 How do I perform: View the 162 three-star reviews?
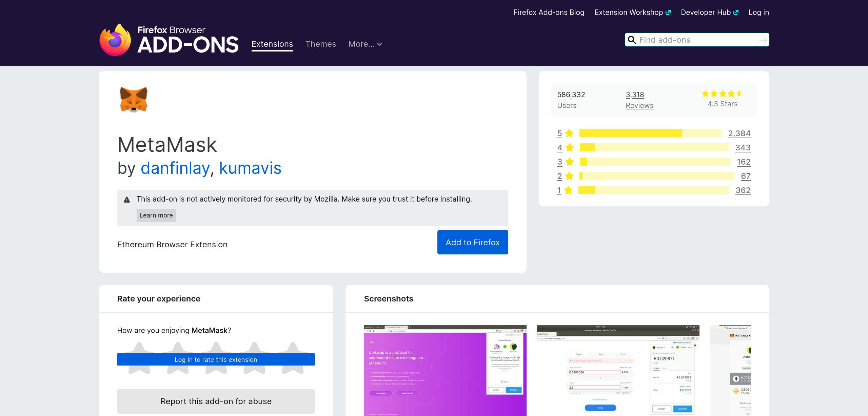tap(744, 162)
